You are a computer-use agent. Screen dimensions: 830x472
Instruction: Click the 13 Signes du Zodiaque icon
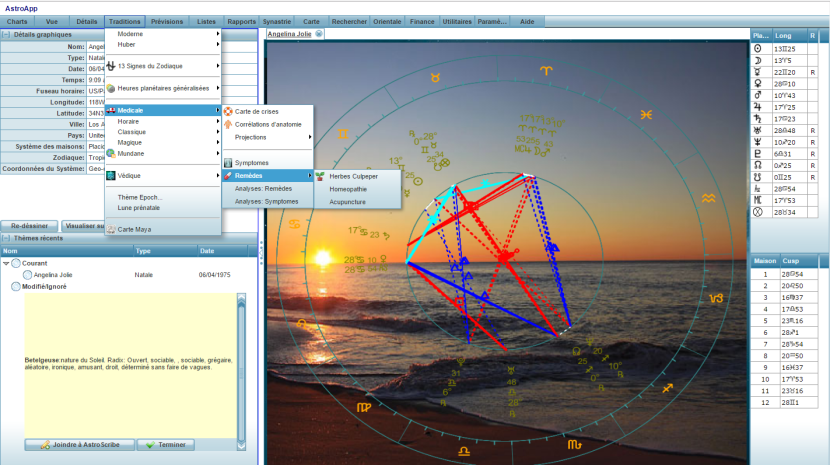[x=111, y=66]
